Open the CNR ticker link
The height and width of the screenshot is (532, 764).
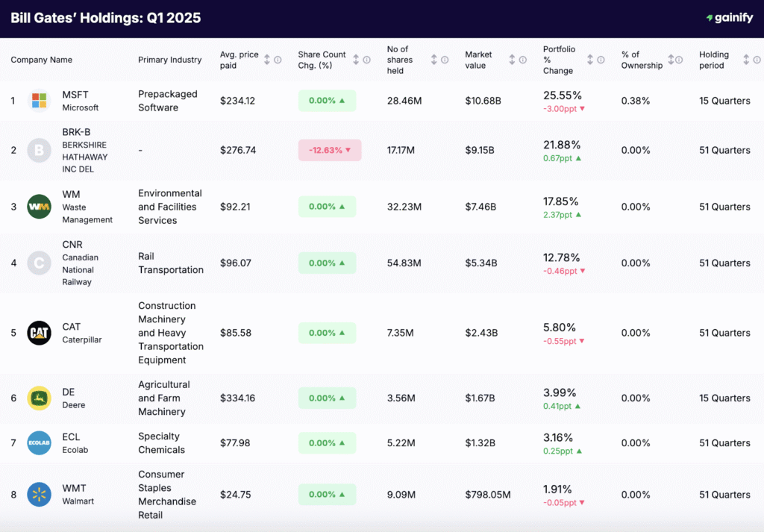coord(72,245)
